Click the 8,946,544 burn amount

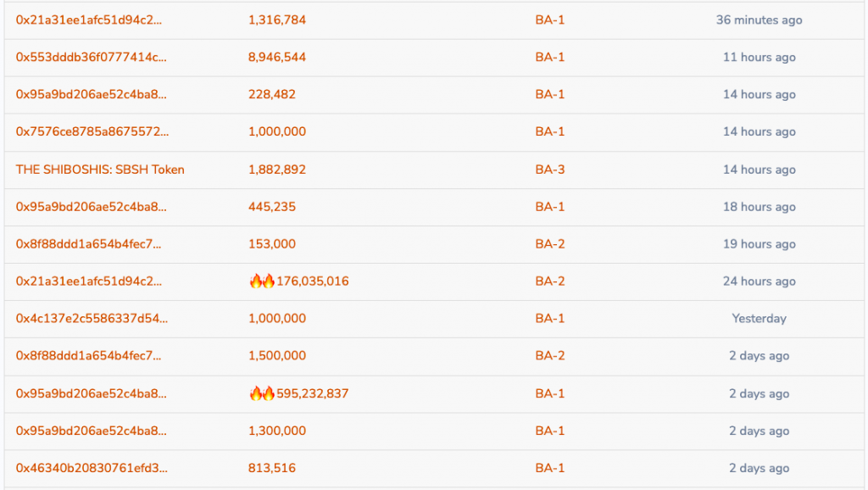277,57
